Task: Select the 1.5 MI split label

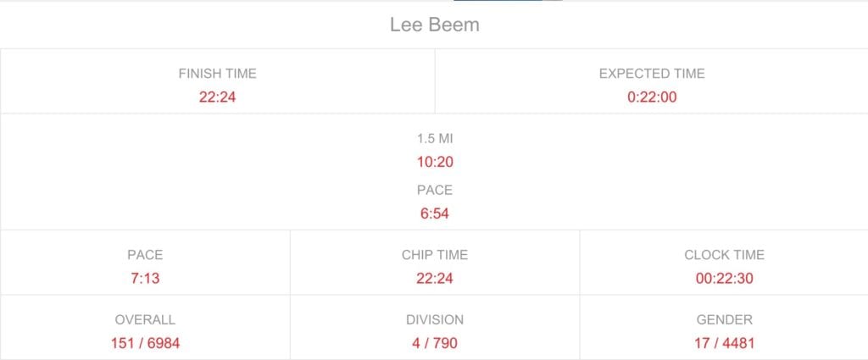Action: 435,139
